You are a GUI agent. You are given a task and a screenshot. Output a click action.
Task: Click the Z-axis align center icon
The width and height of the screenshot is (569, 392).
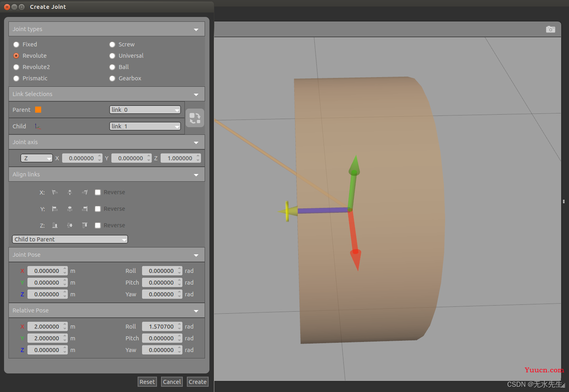tap(70, 225)
